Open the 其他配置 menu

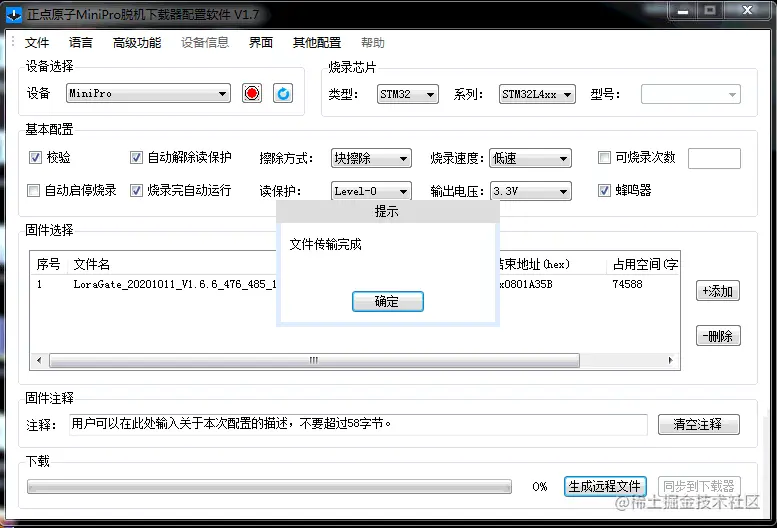[x=317, y=43]
